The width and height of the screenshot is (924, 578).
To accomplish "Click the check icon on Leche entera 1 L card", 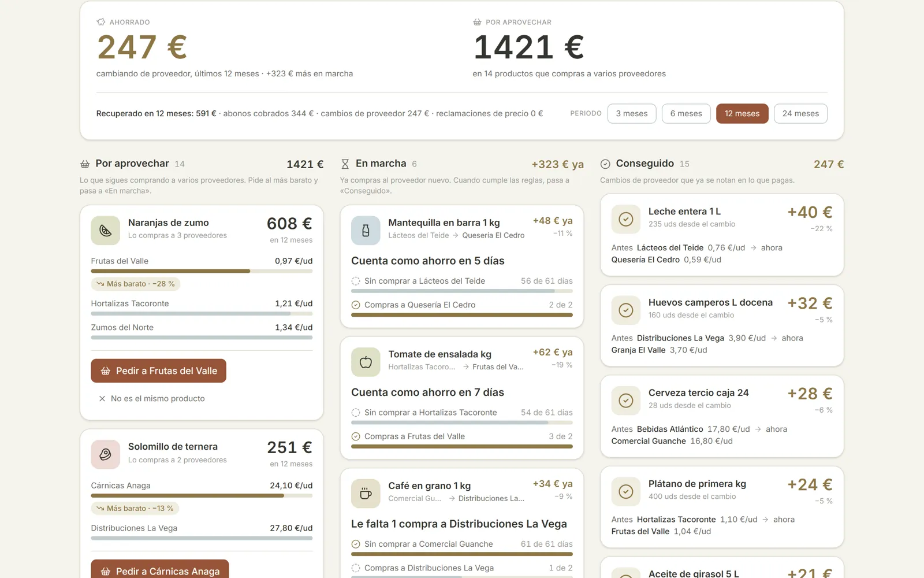I will tap(626, 219).
